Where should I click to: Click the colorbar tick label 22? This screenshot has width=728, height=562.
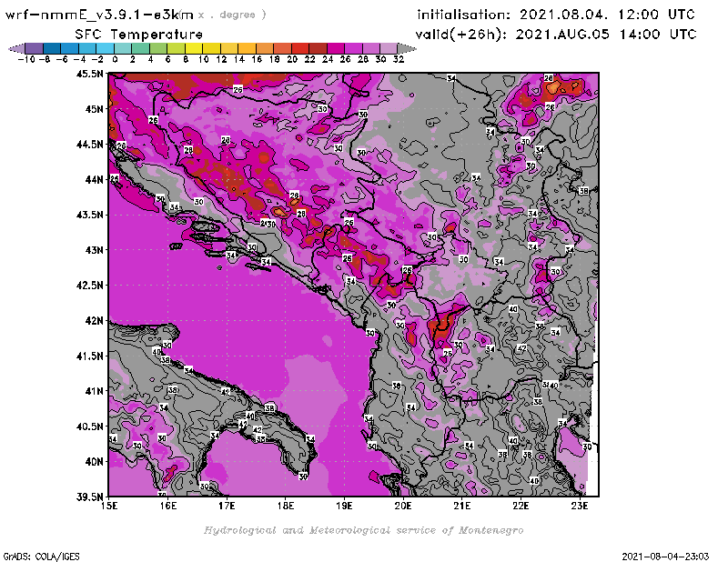(309, 59)
